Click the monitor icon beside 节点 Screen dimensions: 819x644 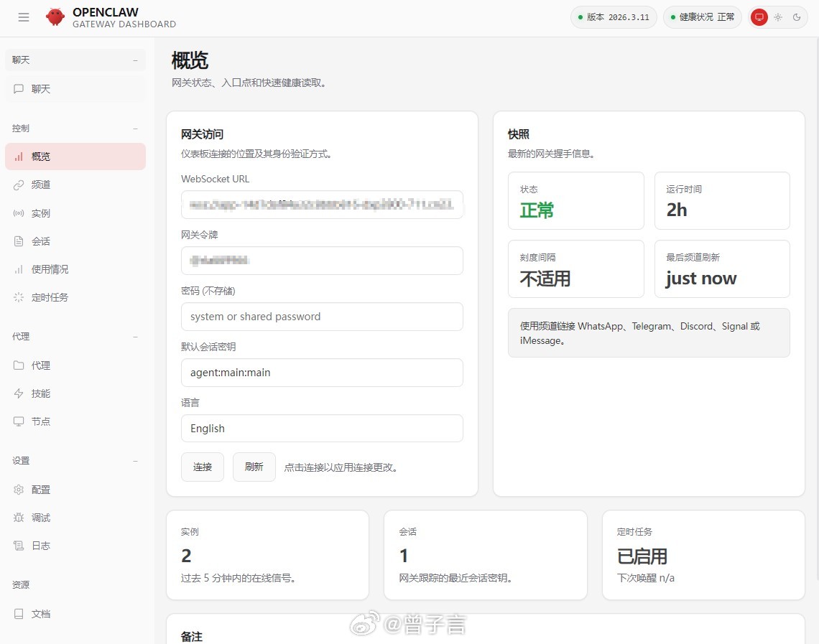tap(19, 421)
